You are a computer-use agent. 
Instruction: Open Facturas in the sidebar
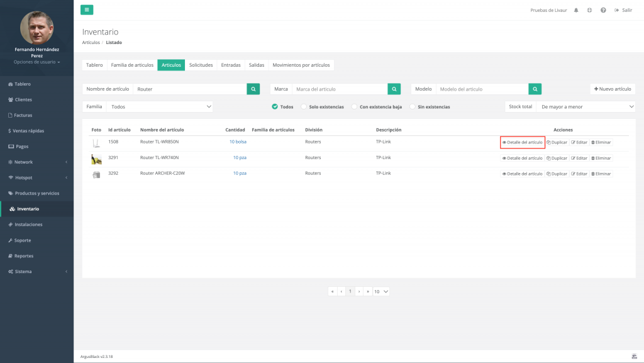[x=37, y=115]
